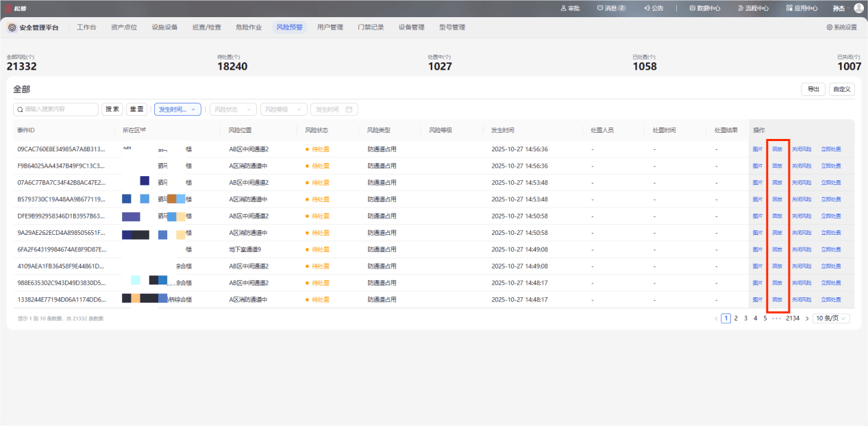Click the 重置 reset button
The width and height of the screenshot is (868, 426).
(x=136, y=110)
